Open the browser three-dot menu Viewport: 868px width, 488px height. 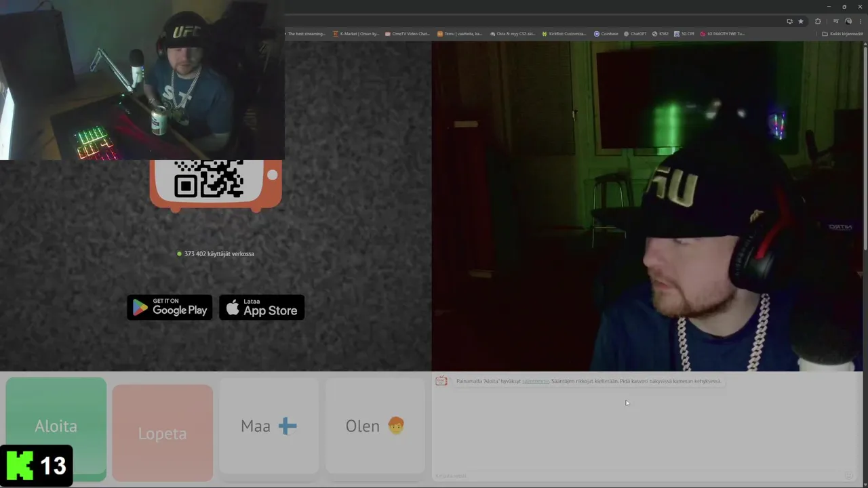pyautogui.click(x=861, y=22)
